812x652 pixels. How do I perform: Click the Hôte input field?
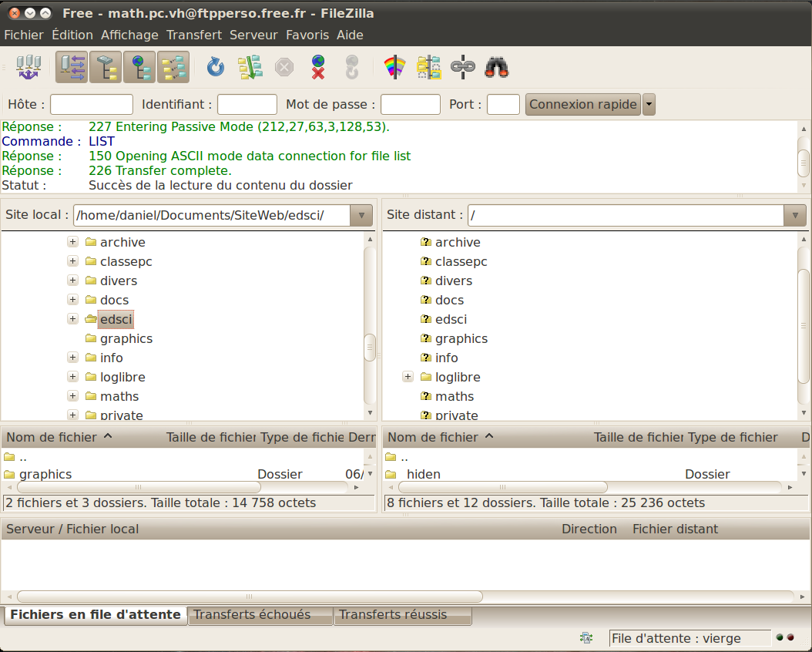(x=92, y=105)
